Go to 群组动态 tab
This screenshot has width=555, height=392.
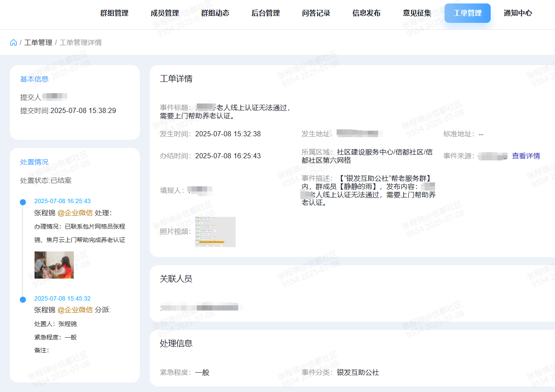(215, 13)
